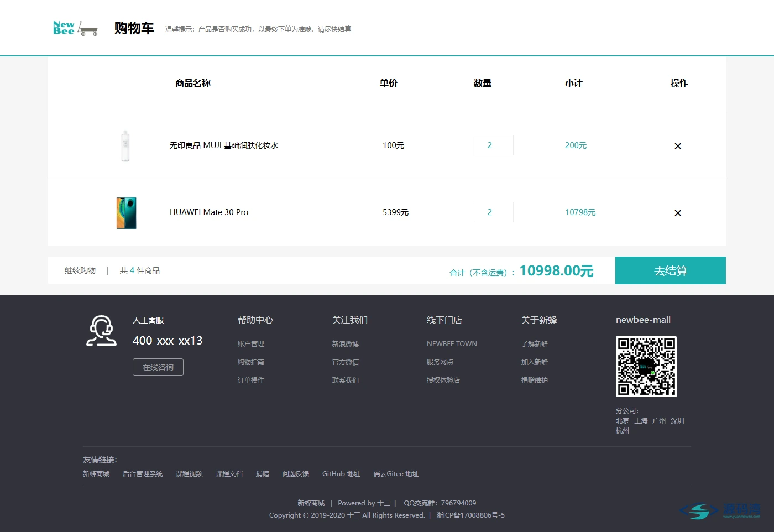Viewport: 774px width, 532px height.
Task: Open the HUAWEI Mate 30 Pro thumbnail
Action: tap(126, 213)
